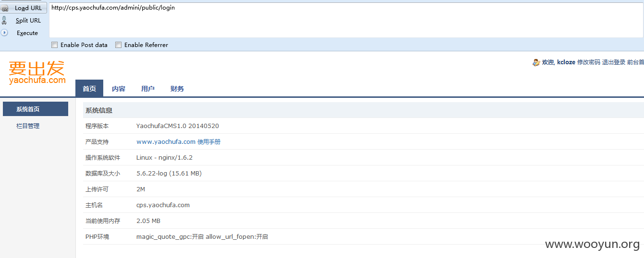Focus the URL input text area
The width and height of the screenshot is (644, 258).
[x=346, y=20]
